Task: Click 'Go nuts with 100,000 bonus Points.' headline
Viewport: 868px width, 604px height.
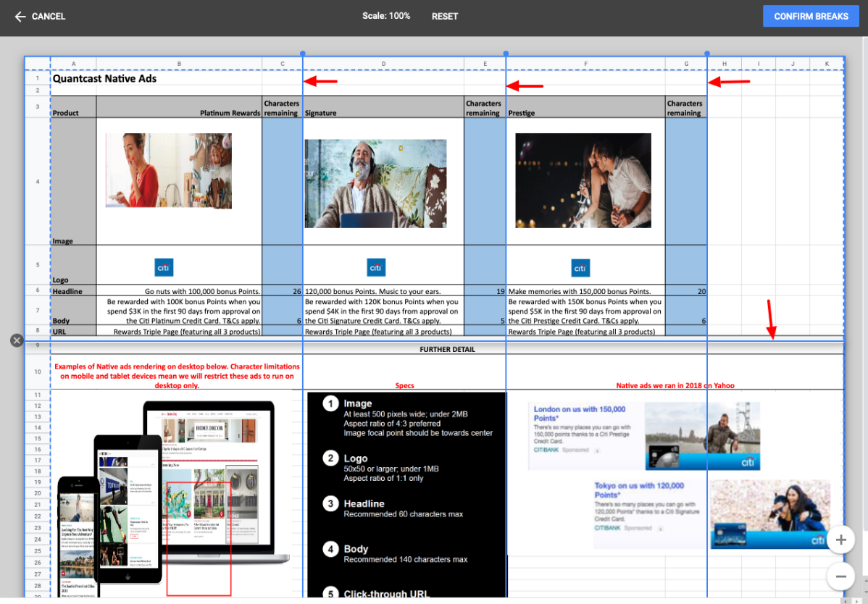Action: [179, 291]
